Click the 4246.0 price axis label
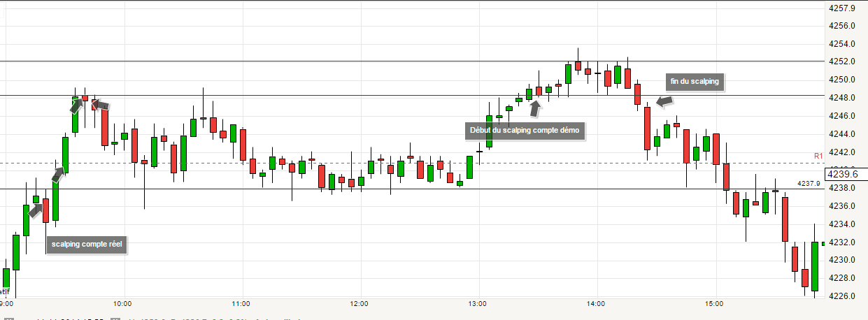Viewport: 868px width, 320px height. coord(843,116)
